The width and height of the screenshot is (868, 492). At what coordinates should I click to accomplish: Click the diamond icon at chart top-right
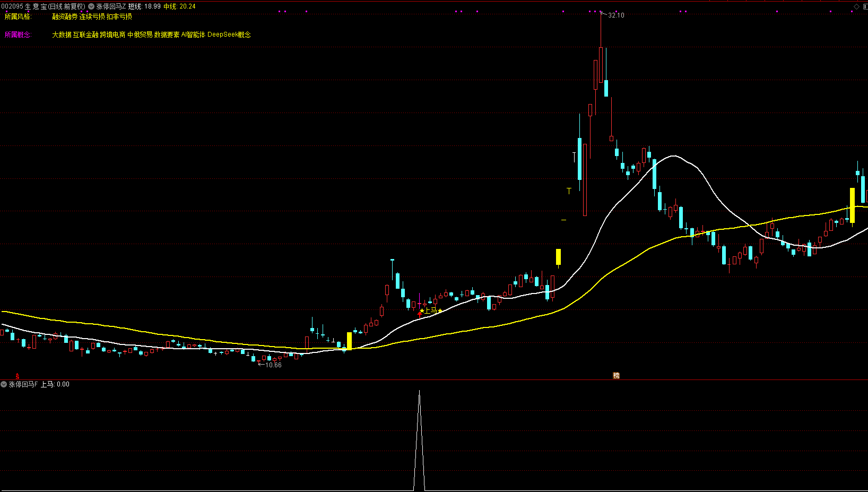[x=856, y=6]
